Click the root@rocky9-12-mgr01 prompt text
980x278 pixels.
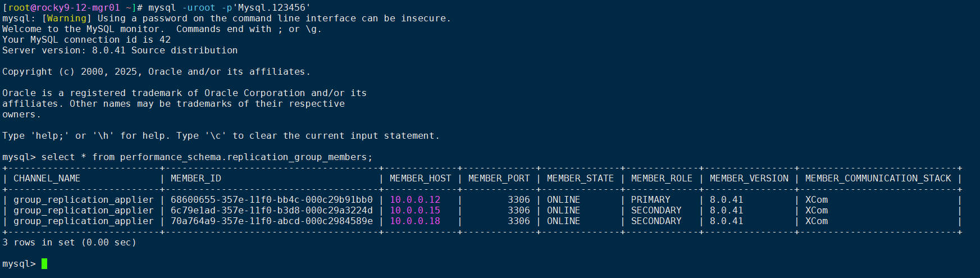pos(64,8)
